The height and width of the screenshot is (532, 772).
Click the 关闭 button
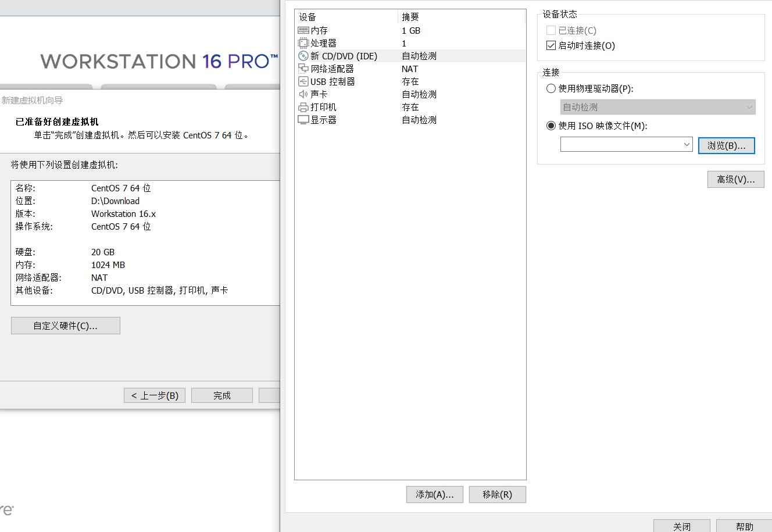coord(682,526)
